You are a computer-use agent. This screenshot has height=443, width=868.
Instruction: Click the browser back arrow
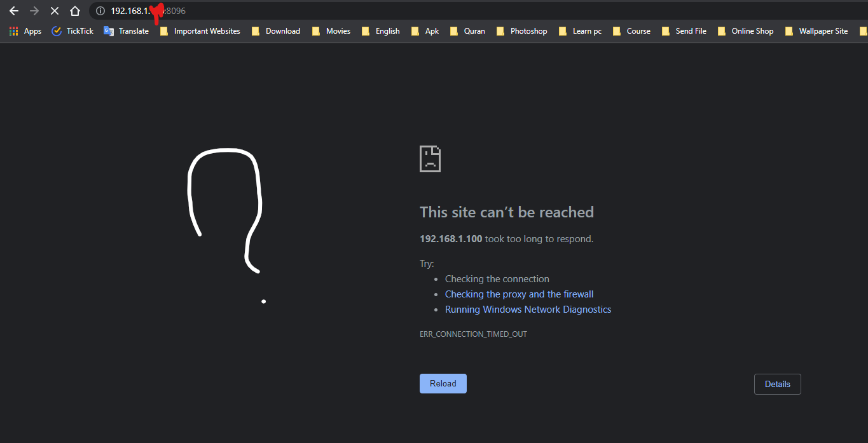(14, 11)
